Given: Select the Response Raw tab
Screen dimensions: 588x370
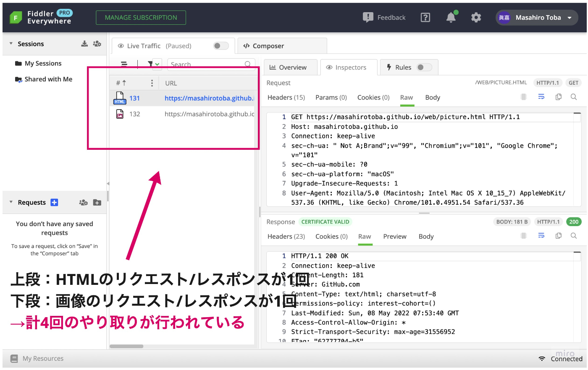Looking at the screenshot, I should (x=365, y=236).
